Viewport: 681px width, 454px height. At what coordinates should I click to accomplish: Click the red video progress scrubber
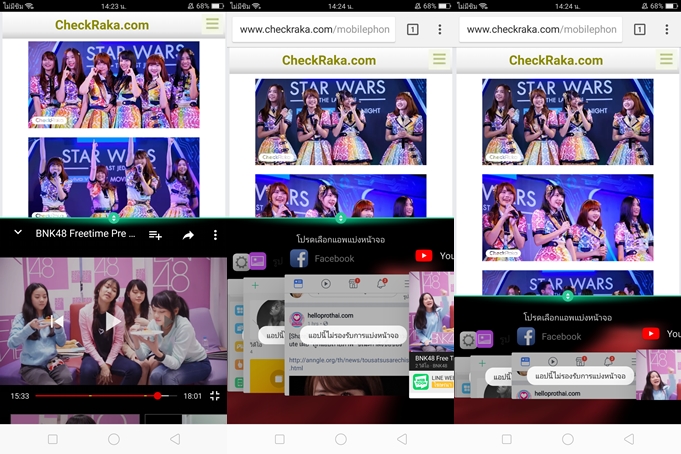[157, 396]
